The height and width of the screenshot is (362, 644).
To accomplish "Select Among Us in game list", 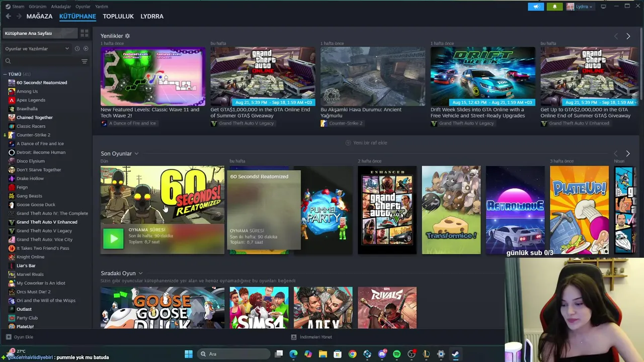I will (27, 91).
